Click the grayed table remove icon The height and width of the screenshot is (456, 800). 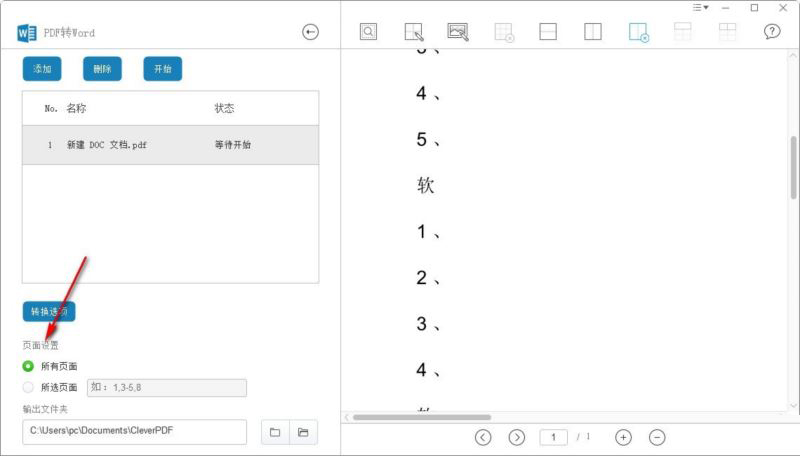click(x=504, y=32)
